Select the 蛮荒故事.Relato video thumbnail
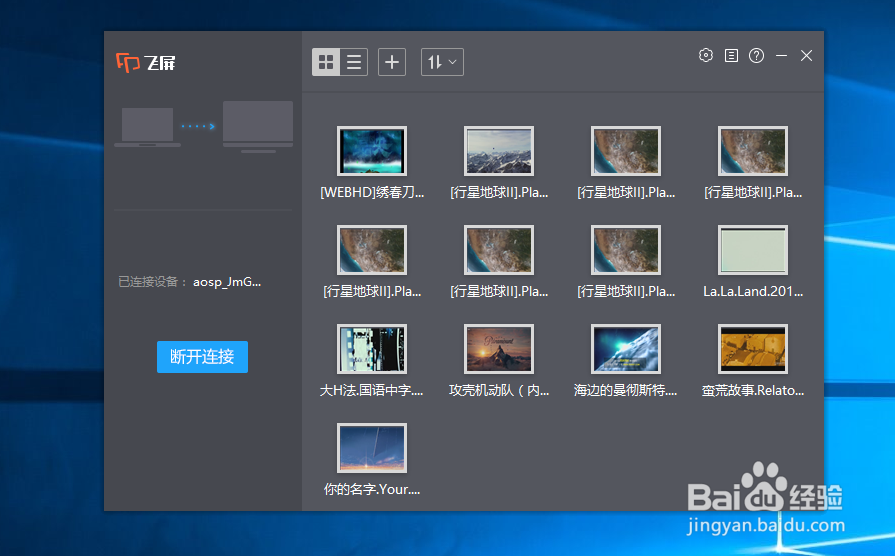895x556 pixels. pyautogui.click(x=753, y=349)
